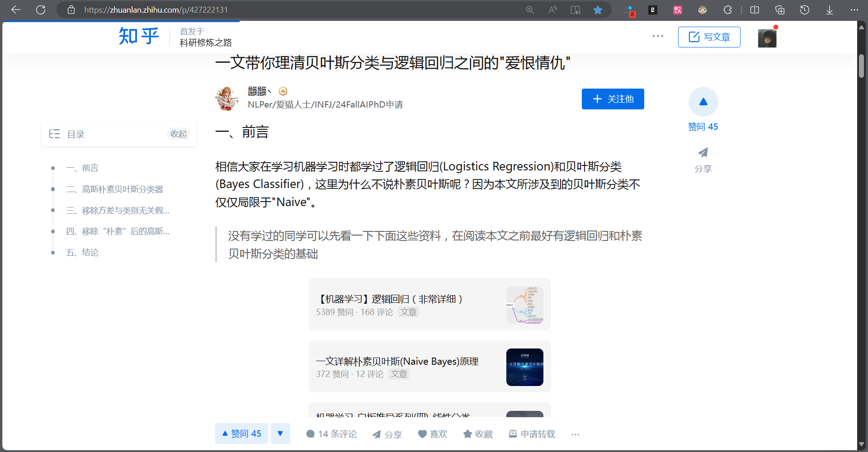Image resolution: width=868 pixels, height=452 pixels.
Task: Toggle 收藏 to bookmark the article
Action: point(478,434)
